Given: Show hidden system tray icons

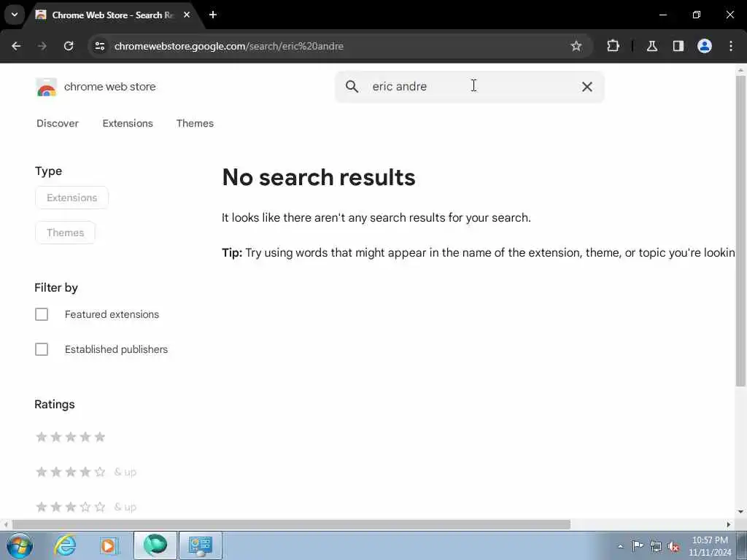Looking at the screenshot, I should [620, 547].
